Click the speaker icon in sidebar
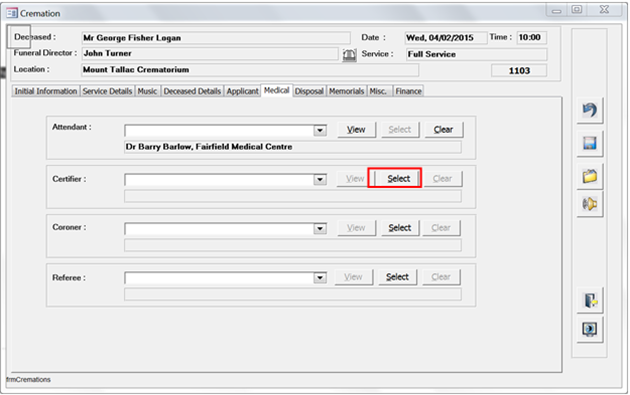The height and width of the screenshot is (395, 630). pos(589,204)
